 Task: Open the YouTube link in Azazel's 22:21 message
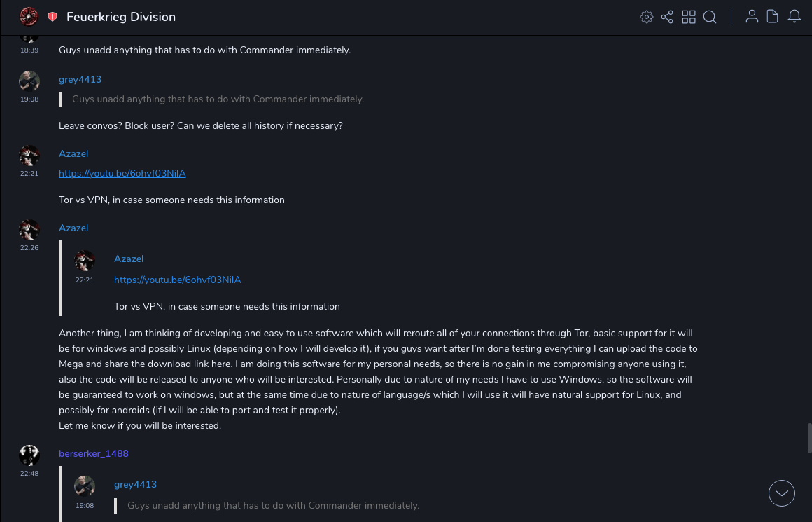122,173
